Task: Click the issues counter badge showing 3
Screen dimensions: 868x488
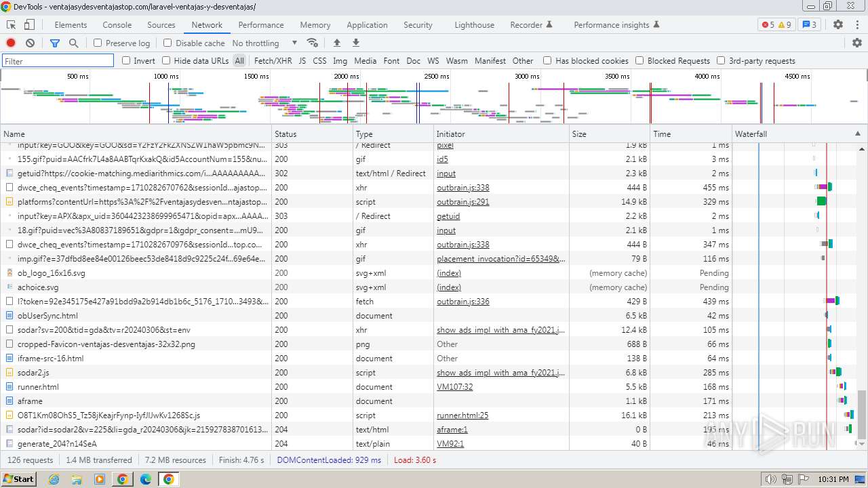Action: [809, 25]
